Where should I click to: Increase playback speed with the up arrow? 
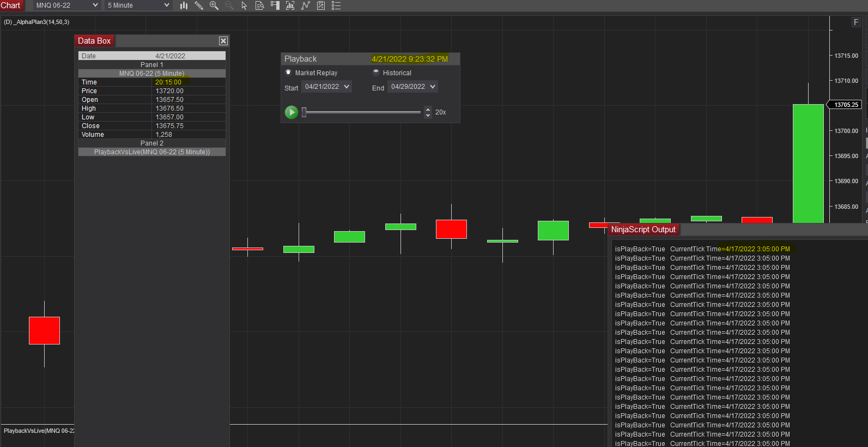coord(428,109)
